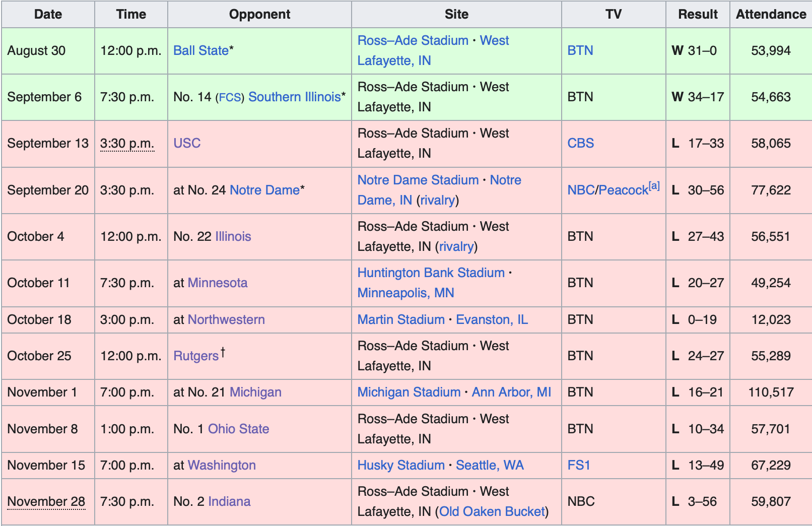Open the Indiana opponent link
812x526 pixels.
229,501
